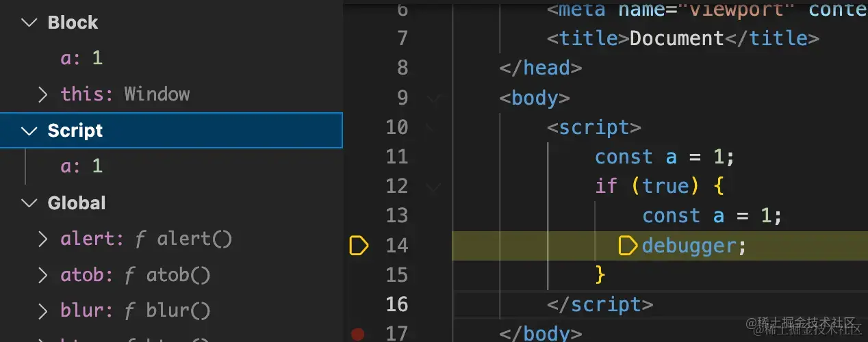The height and width of the screenshot is (342, 868).
Task: Fold the if block at line 12
Action: [x=433, y=187]
